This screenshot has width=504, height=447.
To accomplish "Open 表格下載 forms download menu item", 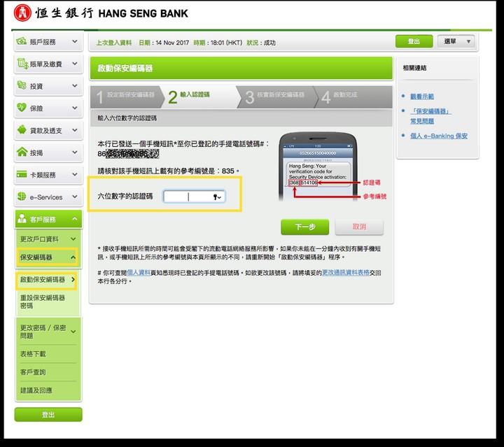I will point(33,354).
